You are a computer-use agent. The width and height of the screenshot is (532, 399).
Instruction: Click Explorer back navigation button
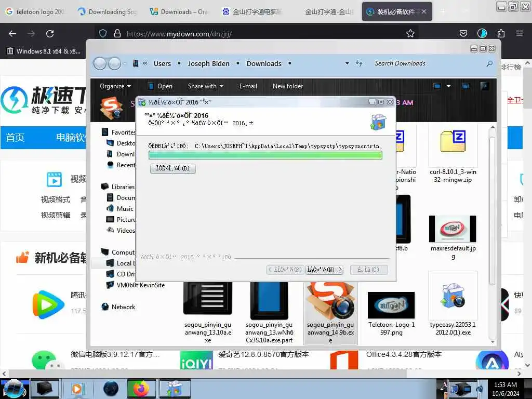coord(100,63)
